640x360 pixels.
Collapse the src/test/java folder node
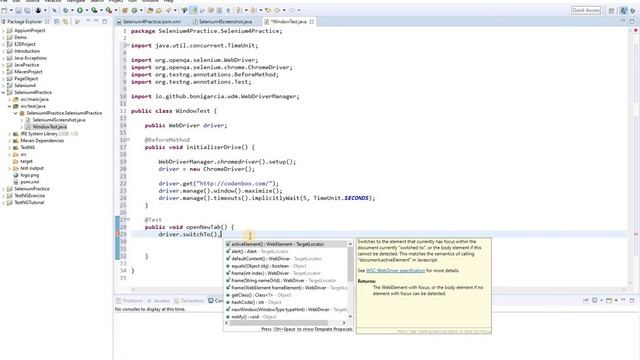point(9,106)
